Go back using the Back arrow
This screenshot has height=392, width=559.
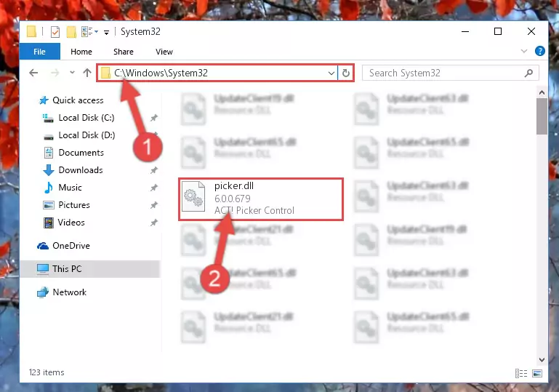click(x=33, y=73)
